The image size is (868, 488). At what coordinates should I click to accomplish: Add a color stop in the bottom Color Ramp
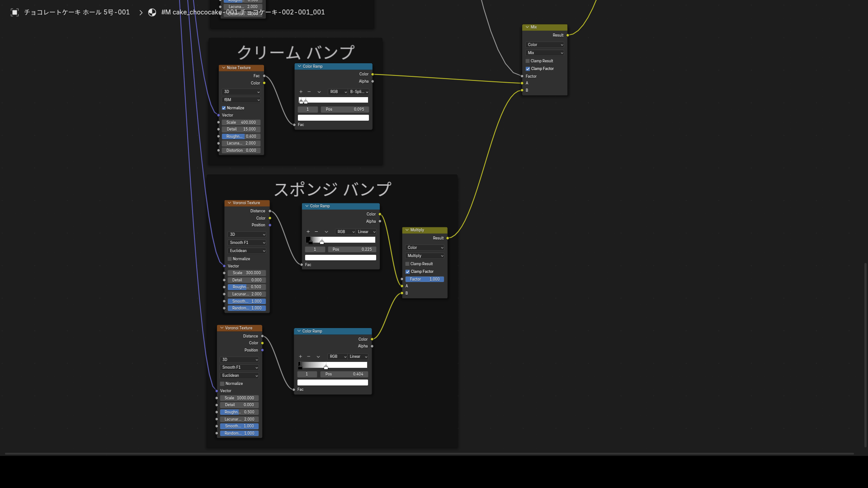point(300,357)
